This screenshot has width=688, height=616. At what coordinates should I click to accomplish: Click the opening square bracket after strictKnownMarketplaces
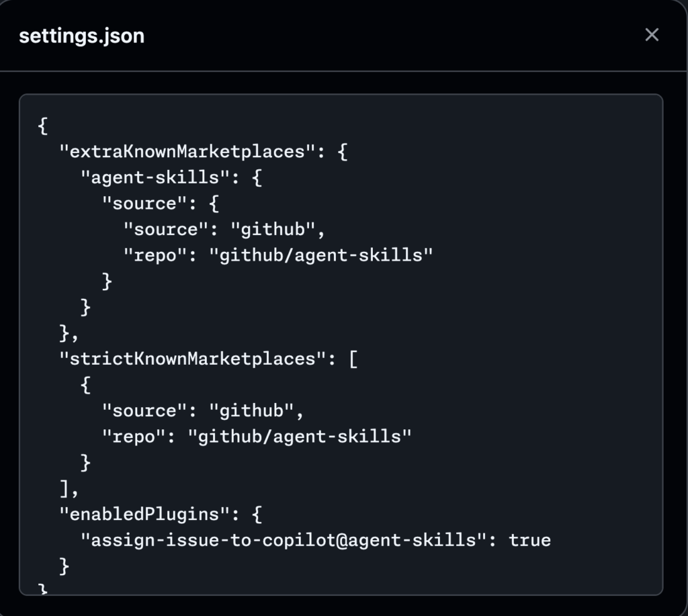pos(353,359)
